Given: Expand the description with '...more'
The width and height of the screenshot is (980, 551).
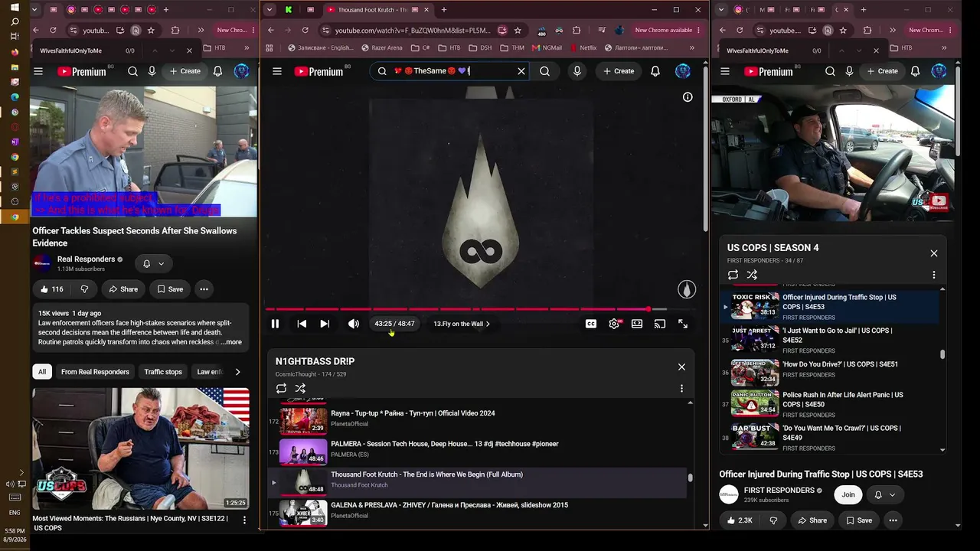Looking at the screenshot, I should point(231,342).
